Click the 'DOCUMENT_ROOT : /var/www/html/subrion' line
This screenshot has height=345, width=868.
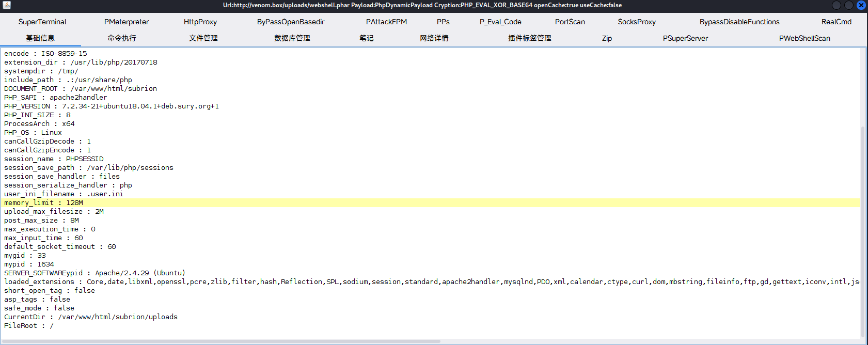81,89
